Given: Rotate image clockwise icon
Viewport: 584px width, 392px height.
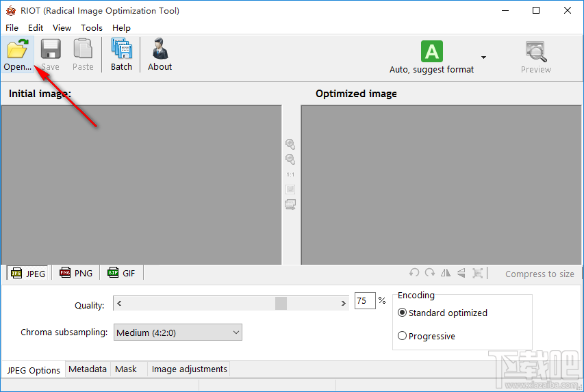Looking at the screenshot, I should 430,273.
